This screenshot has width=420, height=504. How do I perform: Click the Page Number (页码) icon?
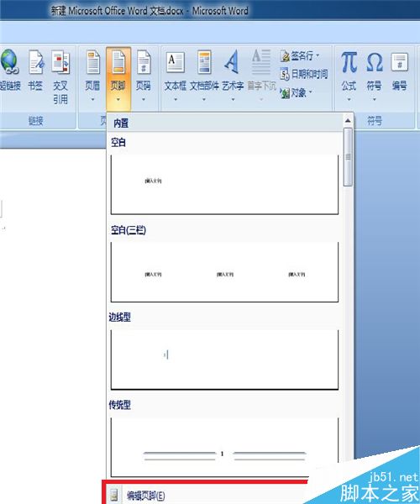pos(144,62)
